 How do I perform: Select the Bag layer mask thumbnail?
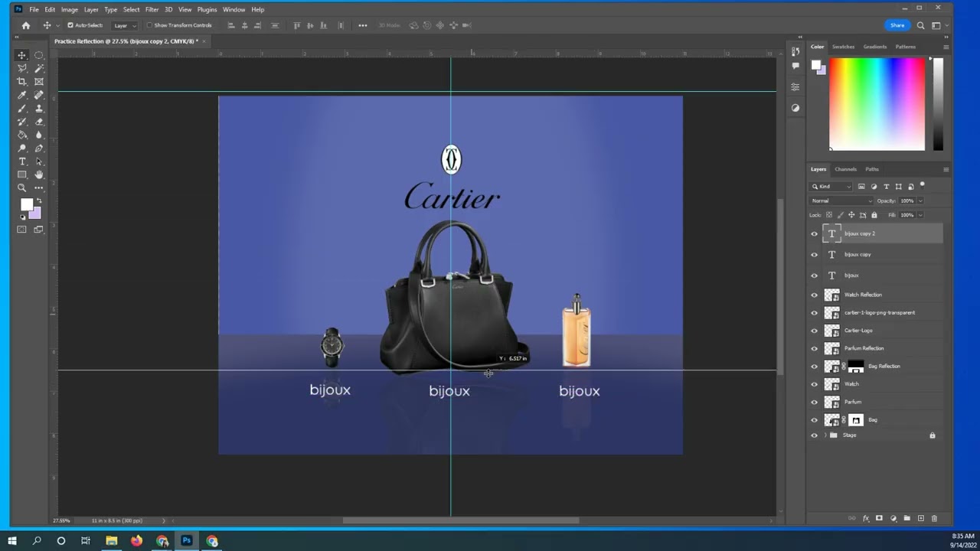coord(856,420)
